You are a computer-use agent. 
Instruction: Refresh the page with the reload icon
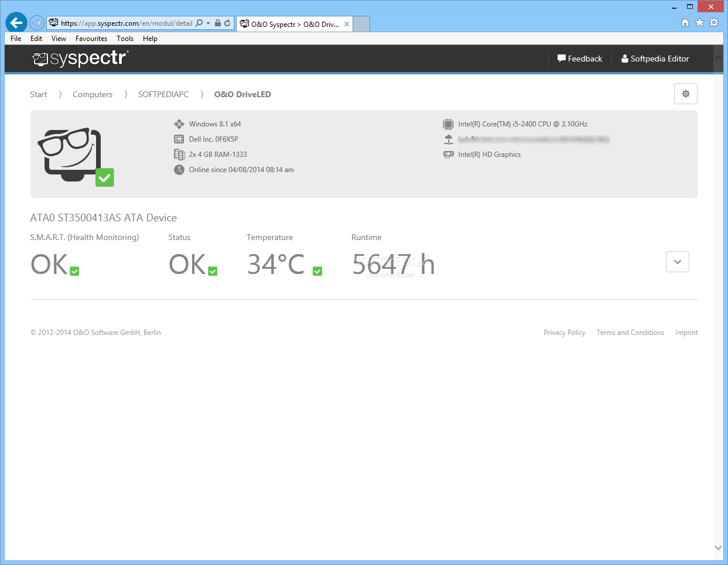coord(227,23)
